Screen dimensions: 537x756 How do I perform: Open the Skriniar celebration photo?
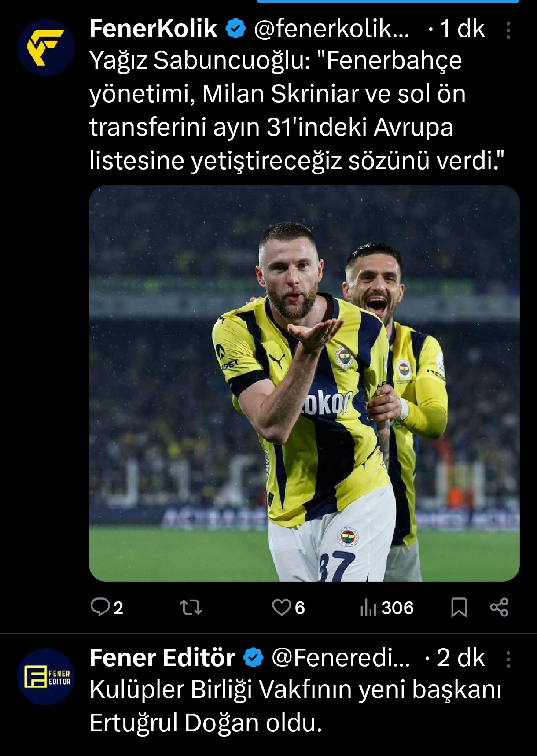click(x=304, y=383)
